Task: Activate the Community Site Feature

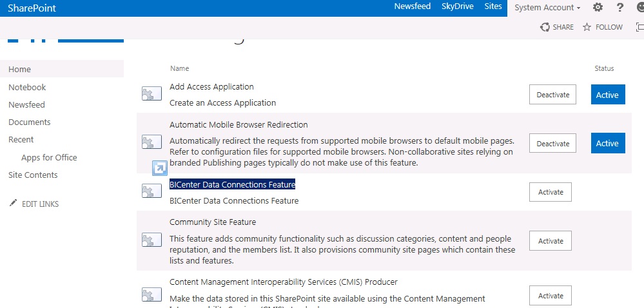Action: 551,241
